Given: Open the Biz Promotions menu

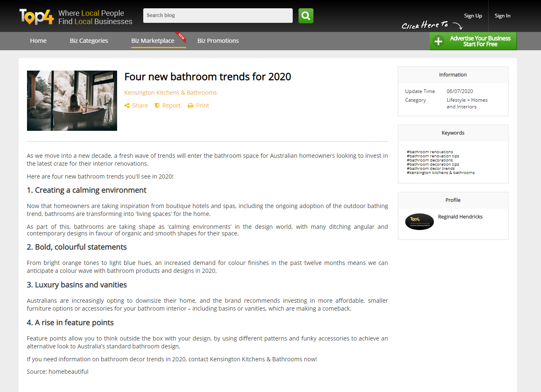Looking at the screenshot, I should pyautogui.click(x=218, y=41).
